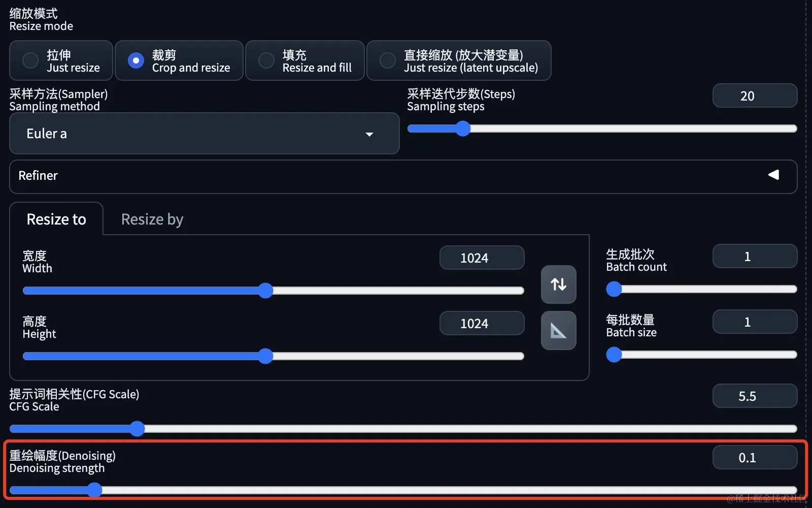Select the Just resize radio option
The width and height of the screenshot is (812, 508).
pos(31,60)
